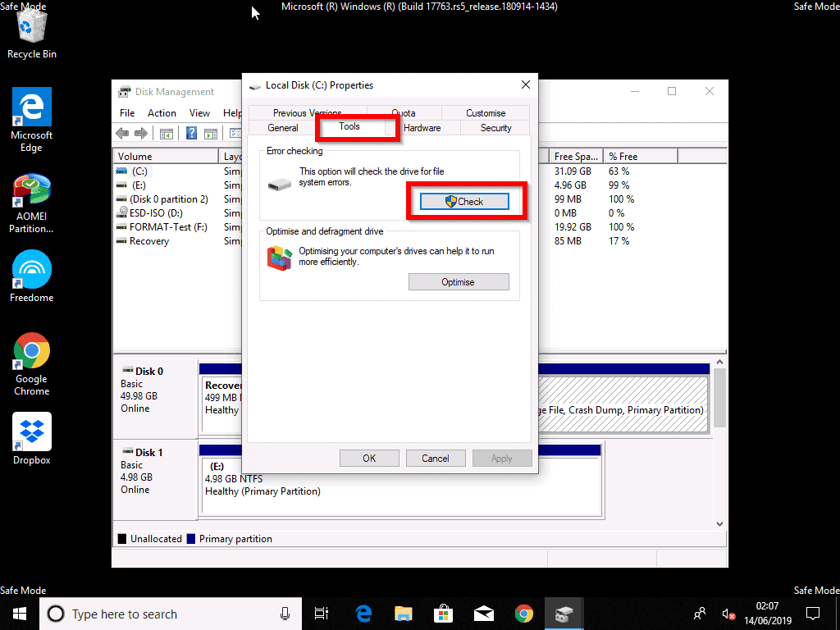Open Dropbox from the desktop

pyautogui.click(x=31, y=430)
